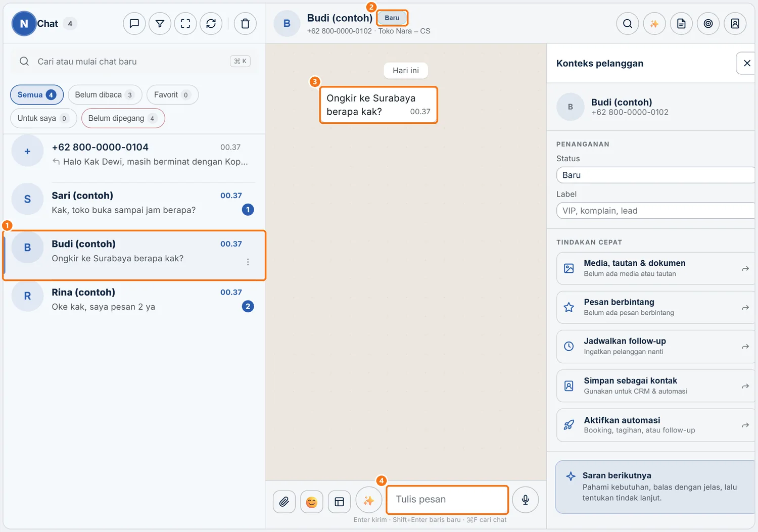
Task: Open the emoji picker
Action: (312, 501)
